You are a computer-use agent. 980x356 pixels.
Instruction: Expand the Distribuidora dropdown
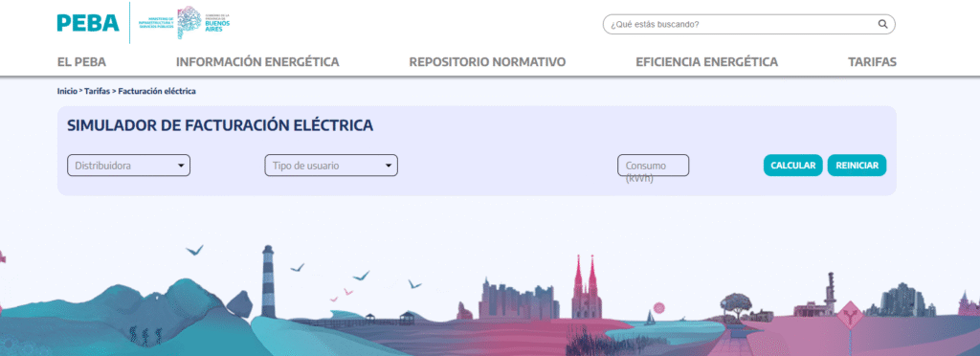(129, 166)
